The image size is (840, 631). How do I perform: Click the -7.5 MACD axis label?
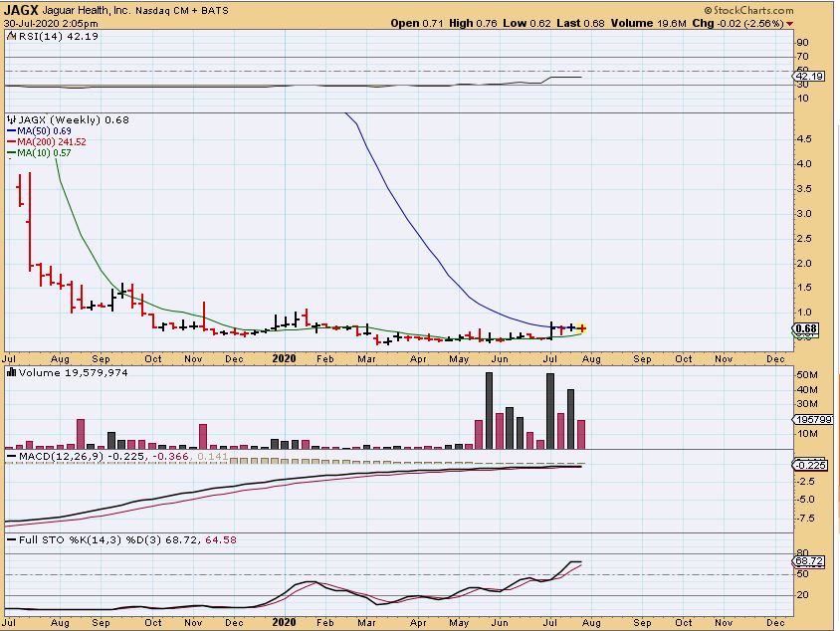click(x=804, y=518)
